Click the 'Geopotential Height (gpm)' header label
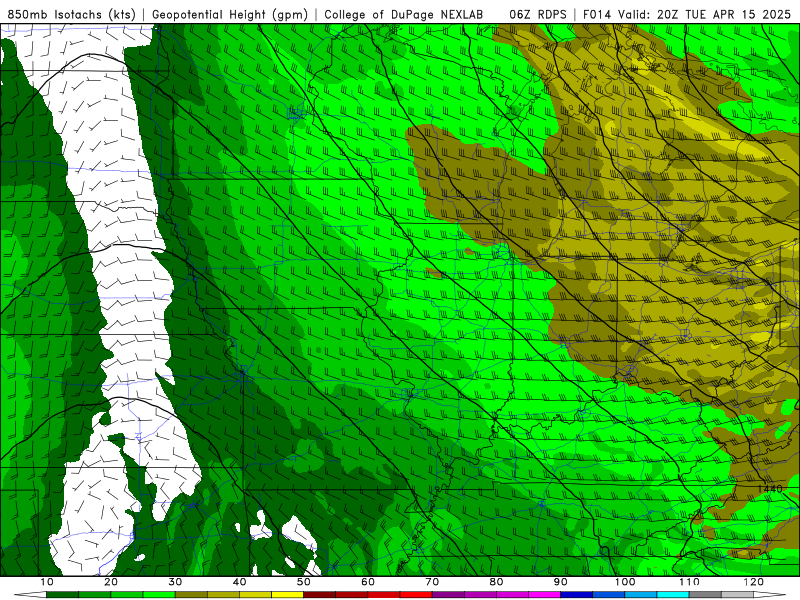The height and width of the screenshot is (600, 800). tap(230, 14)
